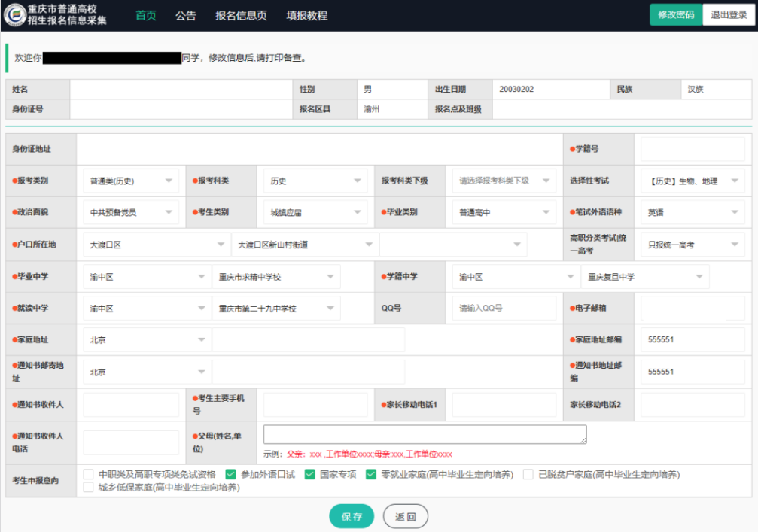This screenshot has height=532, width=758.
Task: Open the 公告 menu item
Action: pos(186,16)
